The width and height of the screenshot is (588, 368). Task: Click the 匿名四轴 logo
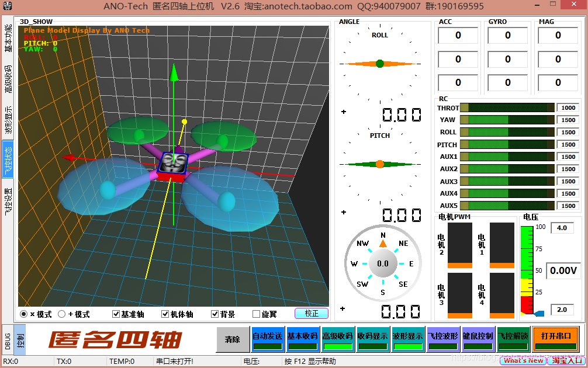click(115, 340)
